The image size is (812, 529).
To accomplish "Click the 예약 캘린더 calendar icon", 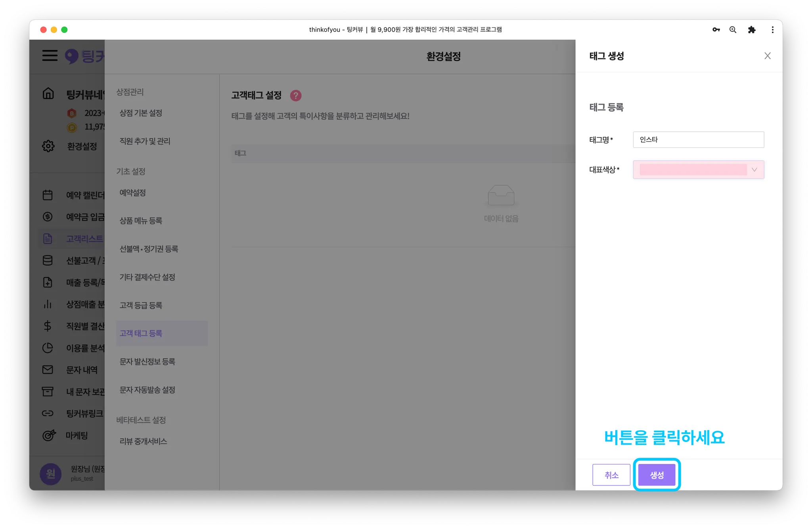I will point(48,195).
